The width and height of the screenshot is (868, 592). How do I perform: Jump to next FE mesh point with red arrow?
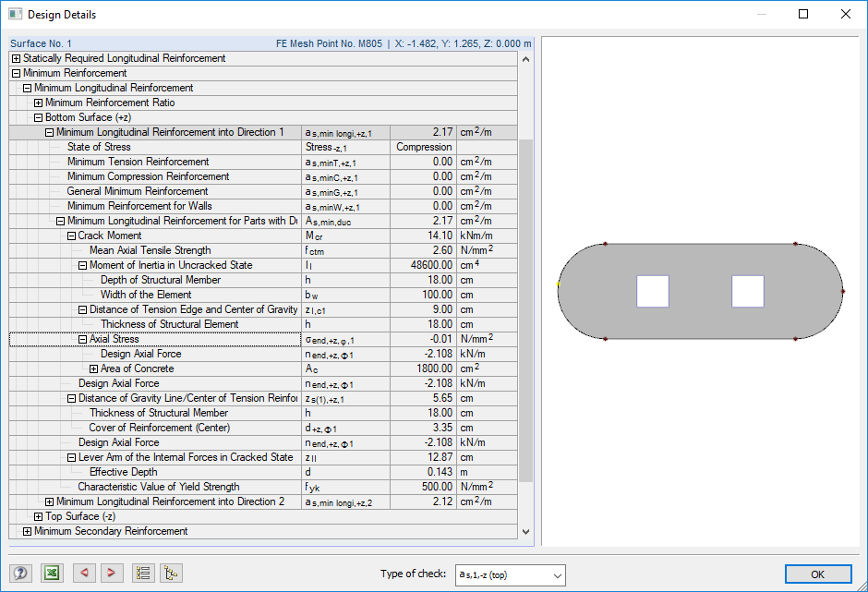112,573
